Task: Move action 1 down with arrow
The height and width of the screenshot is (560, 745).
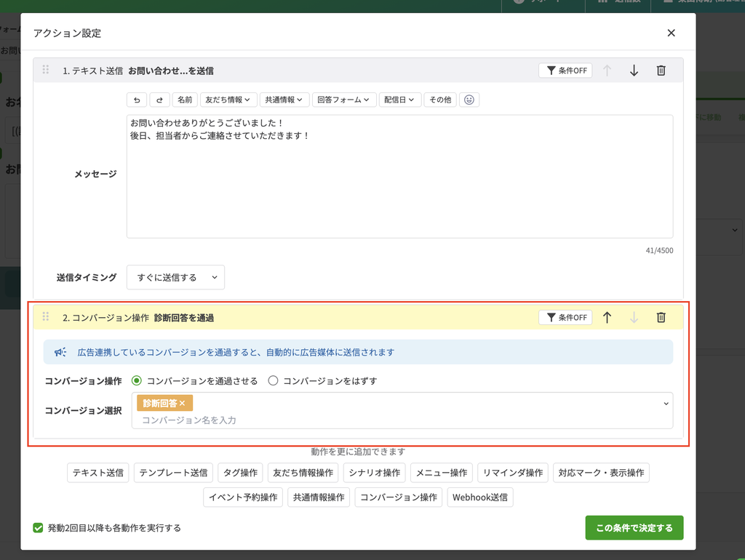Action: (x=634, y=71)
